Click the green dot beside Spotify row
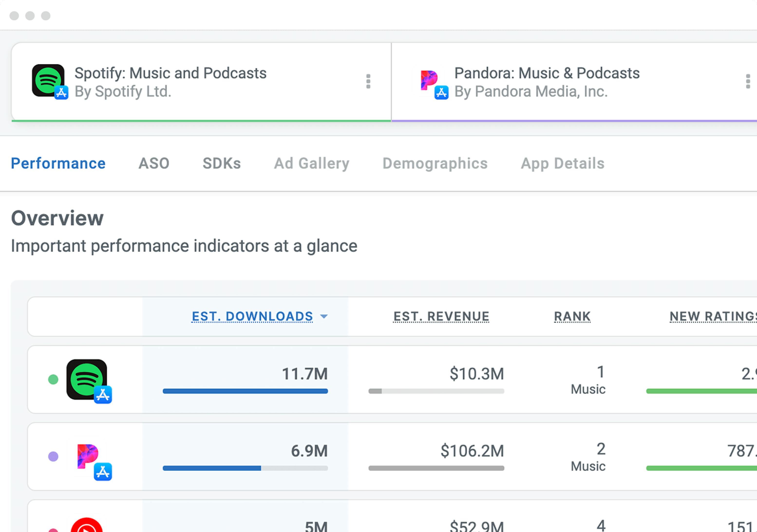757x532 pixels. coord(53,379)
